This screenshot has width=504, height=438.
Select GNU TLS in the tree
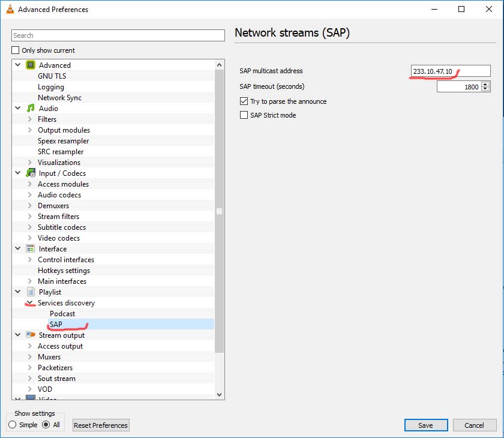(x=52, y=76)
